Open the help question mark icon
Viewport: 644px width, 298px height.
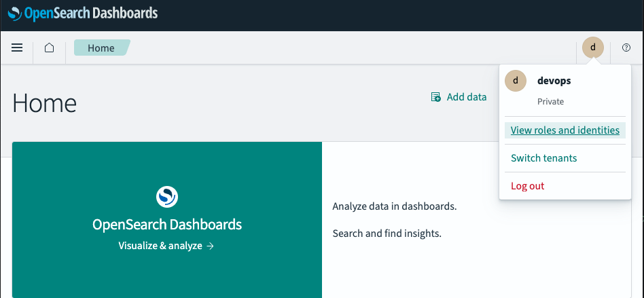(x=626, y=48)
